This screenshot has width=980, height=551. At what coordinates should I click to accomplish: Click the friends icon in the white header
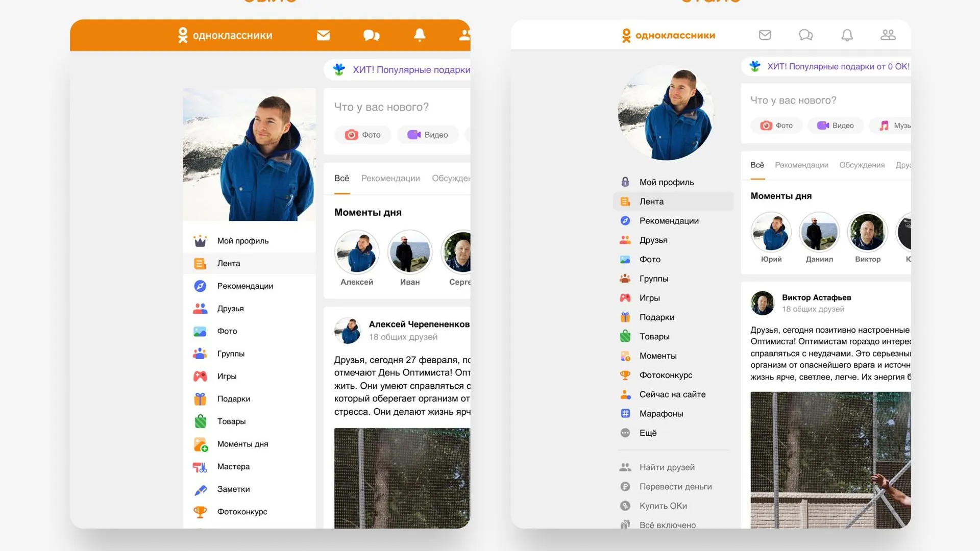click(x=888, y=35)
